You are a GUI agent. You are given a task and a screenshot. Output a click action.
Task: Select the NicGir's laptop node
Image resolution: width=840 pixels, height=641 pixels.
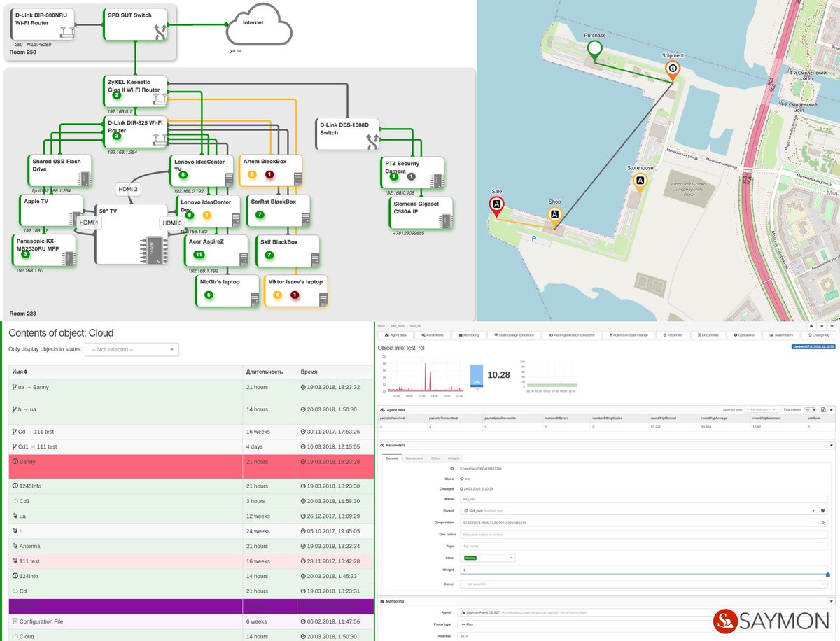click(x=227, y=292)
